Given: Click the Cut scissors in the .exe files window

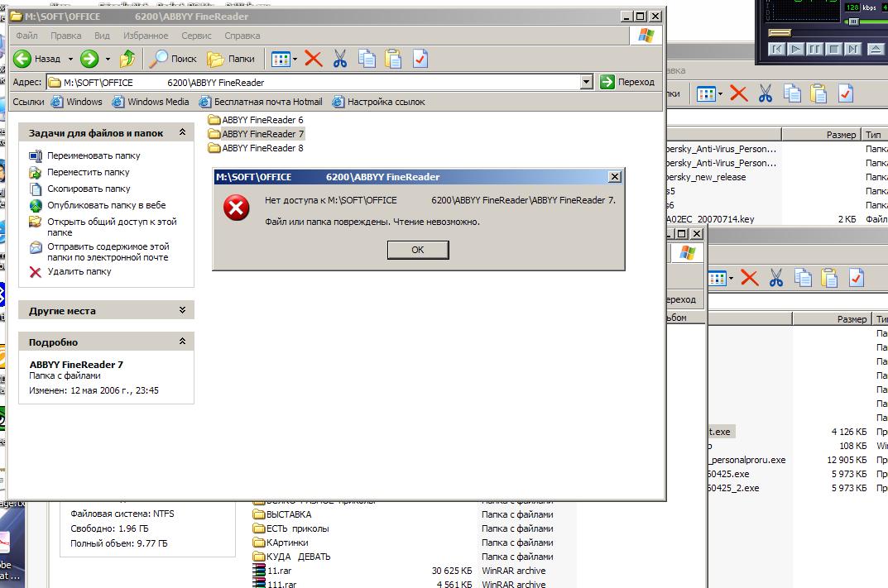Looking at the screenshot, I should click(x=776, y=278).
